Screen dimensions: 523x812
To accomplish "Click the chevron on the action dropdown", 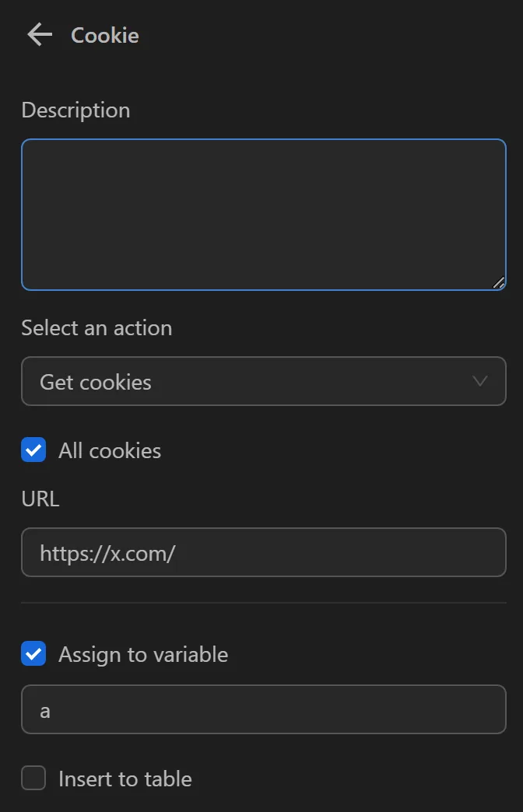I will click(480, 381).
